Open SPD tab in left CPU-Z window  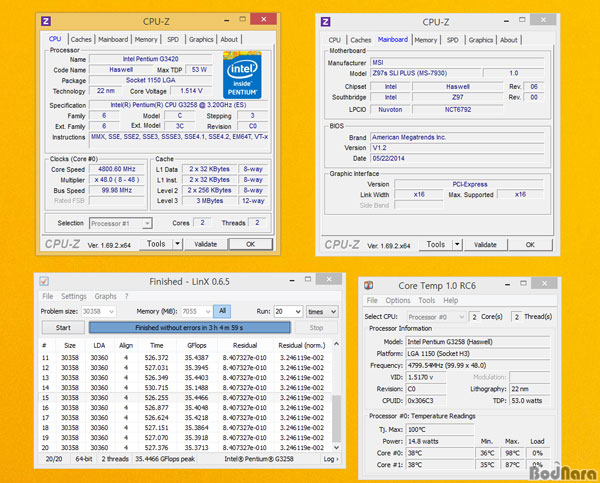(173, 39)
